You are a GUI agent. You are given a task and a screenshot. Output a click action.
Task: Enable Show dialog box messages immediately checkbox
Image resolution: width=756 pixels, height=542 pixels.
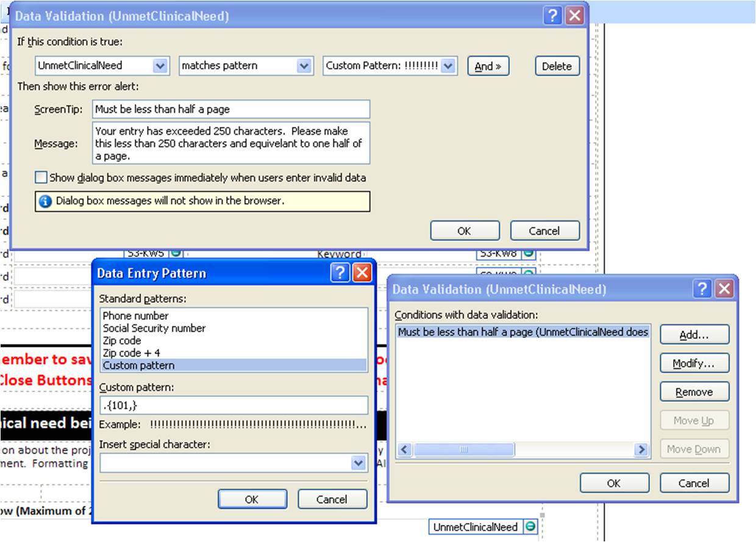[41, 177]
